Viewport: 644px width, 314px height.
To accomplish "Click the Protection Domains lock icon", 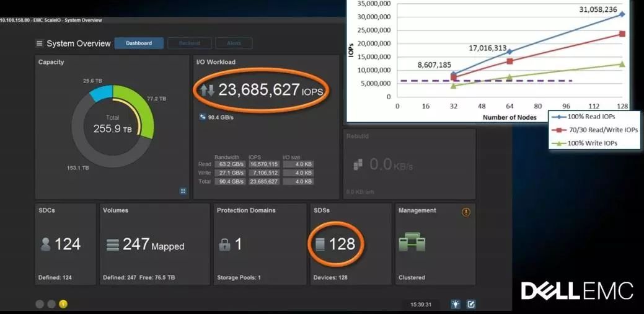I will click(224, 245).
